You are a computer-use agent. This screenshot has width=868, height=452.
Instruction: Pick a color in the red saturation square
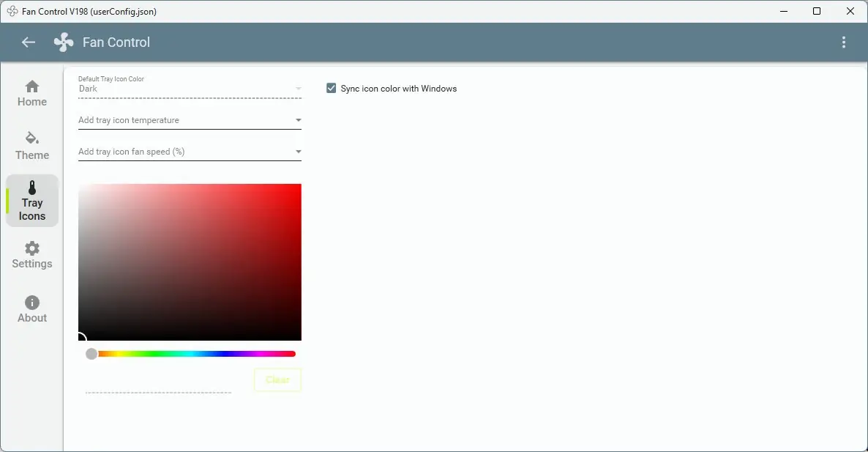(x=190, y=262)
